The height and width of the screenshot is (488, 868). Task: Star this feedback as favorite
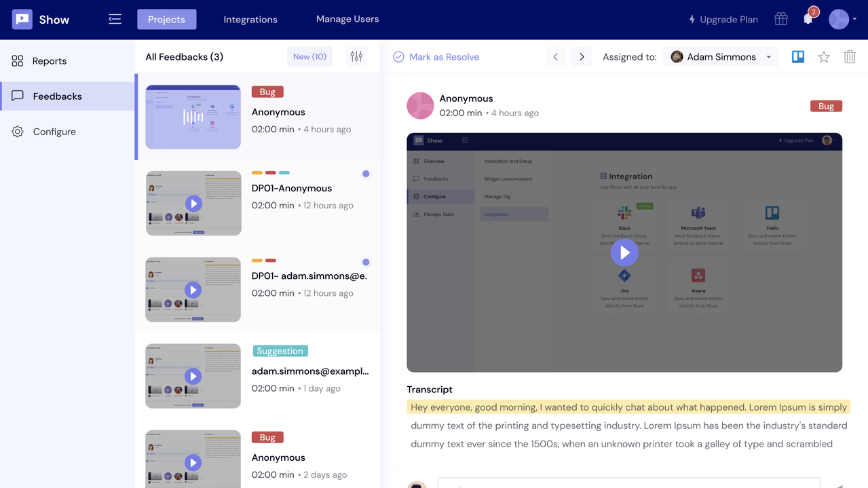pyautogui.click(x=824, y=57)
